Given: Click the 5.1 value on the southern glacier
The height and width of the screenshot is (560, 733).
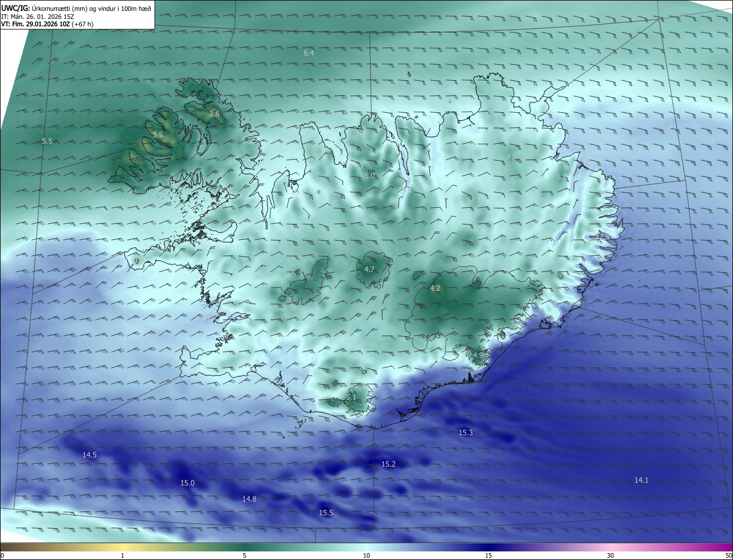Looking at the screenshot, I should pos(351,397).
